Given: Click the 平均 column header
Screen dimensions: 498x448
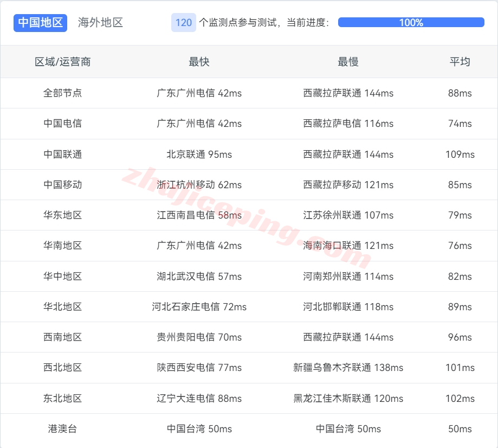Looking at the screenshot, I should tap(460, 62).
